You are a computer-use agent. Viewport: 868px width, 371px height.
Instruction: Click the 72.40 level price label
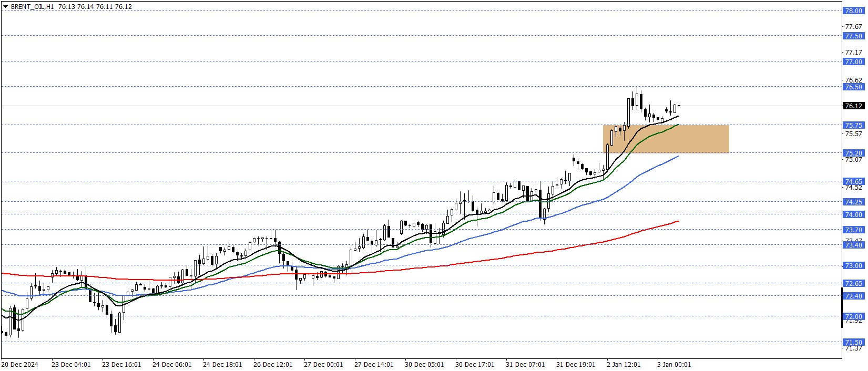[x=853, y=296]
